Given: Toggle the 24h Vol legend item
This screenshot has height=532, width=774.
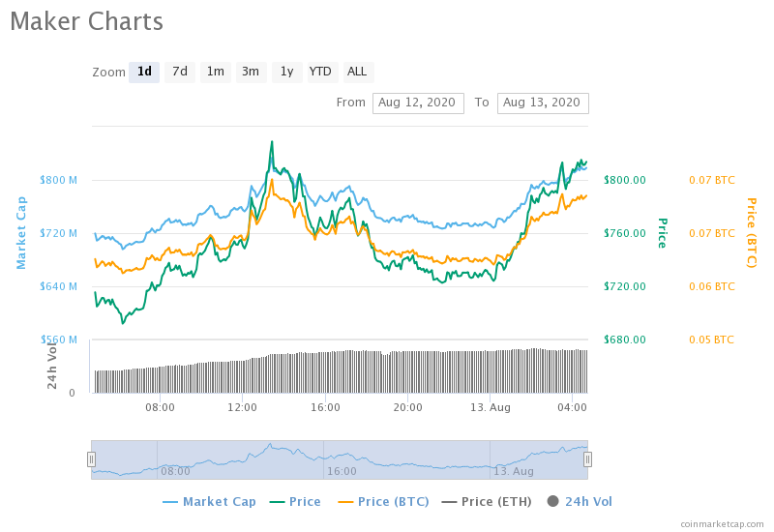Looking at the screenshot, I should pos(580,502).
